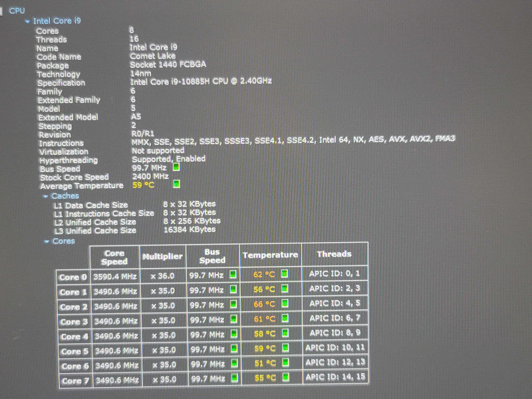532x399 pixels.
Task: Click the Core 7 row label
Action: coord(75,381)
